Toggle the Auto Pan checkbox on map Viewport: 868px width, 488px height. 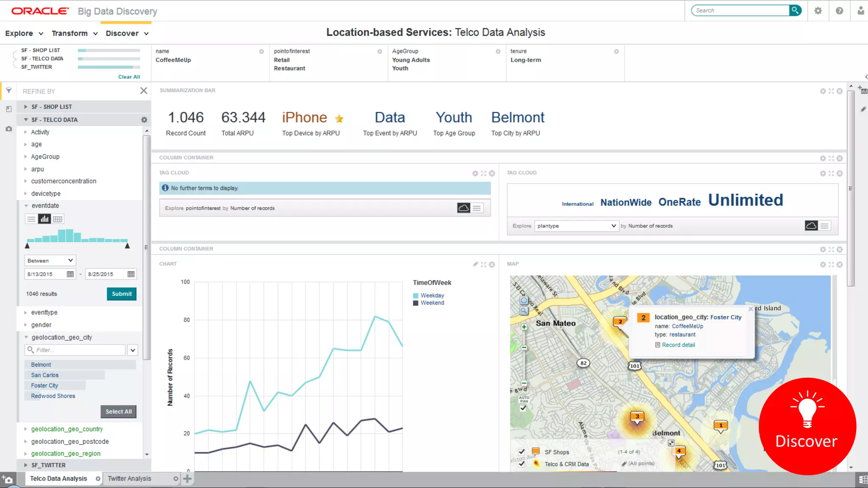tap(523, 408)
